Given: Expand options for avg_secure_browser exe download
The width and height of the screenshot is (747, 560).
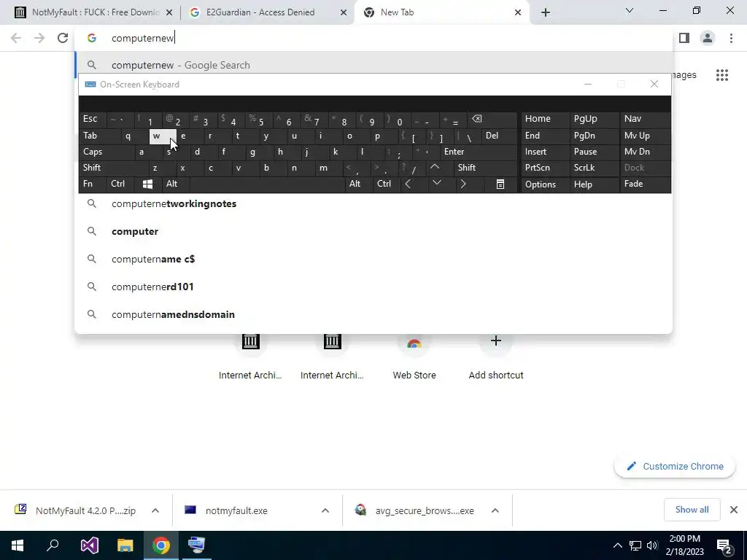Looking at the screenshot, I should point(495,510).
